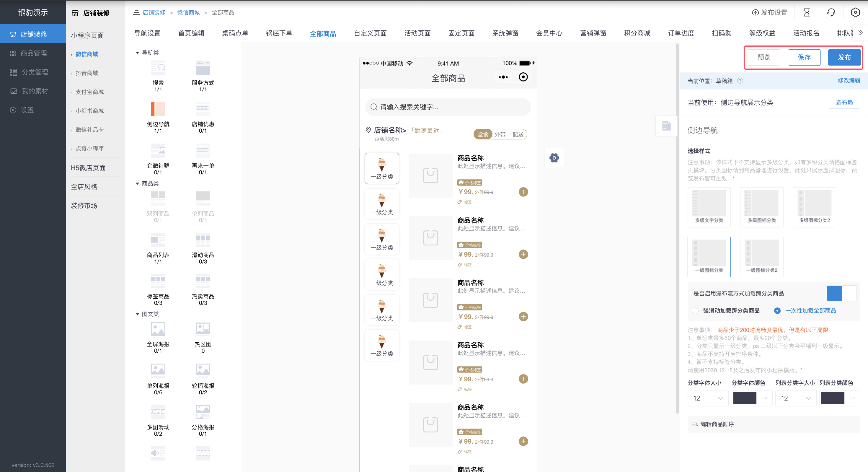The width and height of the screenshot is (868, 472).
Task: Select 一次性加载全部商品 radio option
Action: point(777,311)
